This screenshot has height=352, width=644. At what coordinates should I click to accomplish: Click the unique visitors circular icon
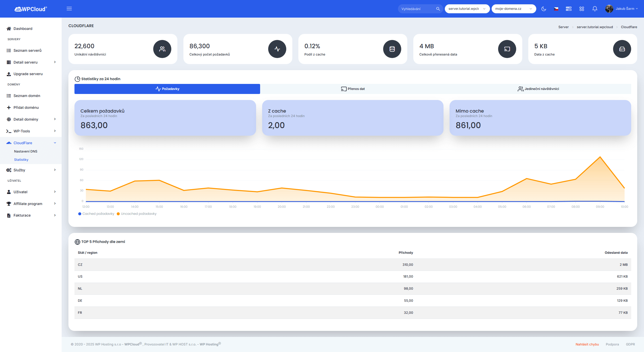pyautogui.click(x=162, y=49)
